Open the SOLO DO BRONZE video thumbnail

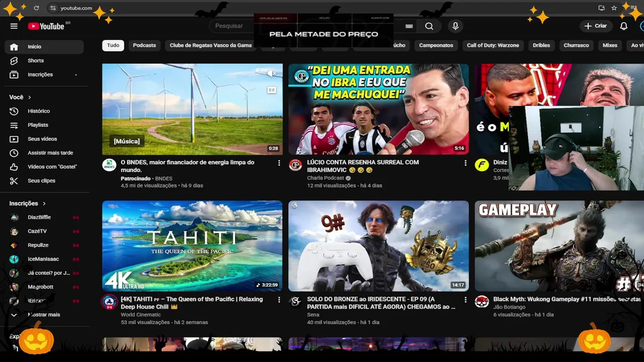coord(378,246)
